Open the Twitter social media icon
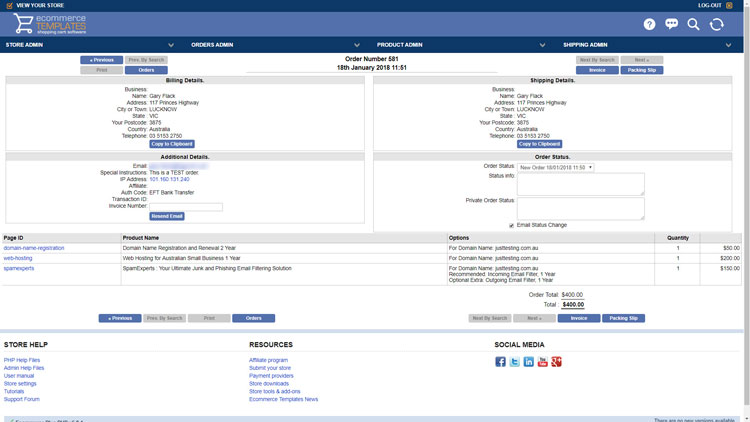Viewport: 750px width, 422px height. click(x=514, y=362)
